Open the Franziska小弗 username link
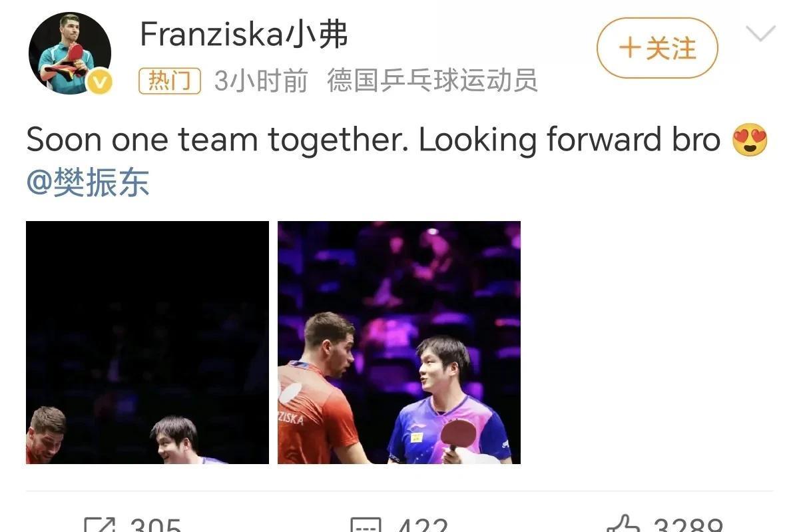The width and height of the screenshot is (799, 532). [244, 35]
